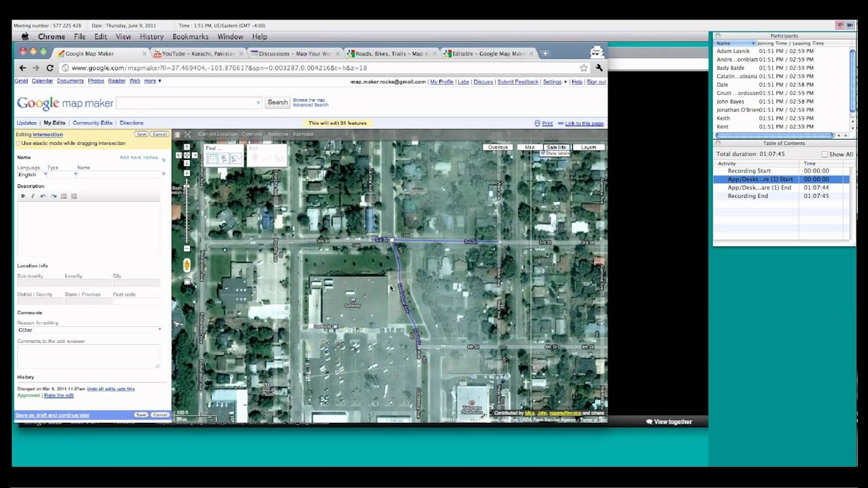Image resolution: width=868 pixels, height=488 pixels.
Task: Pan the map down arrow
Action: coord(187,163)
